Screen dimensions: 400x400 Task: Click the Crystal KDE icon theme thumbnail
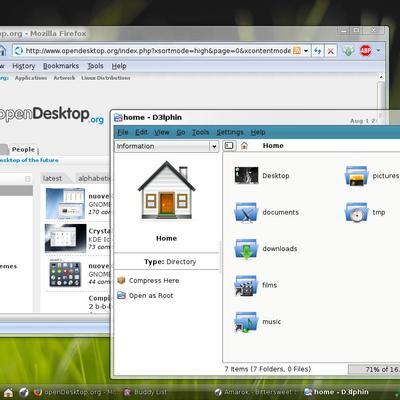65,238
